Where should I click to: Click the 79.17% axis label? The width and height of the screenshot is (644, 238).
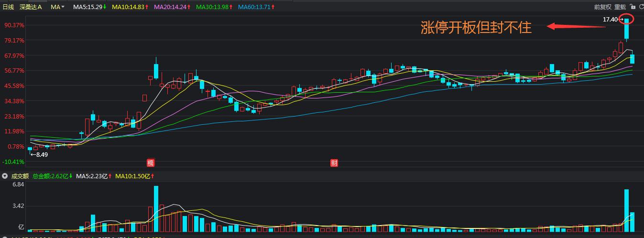[x=14, y=41]
